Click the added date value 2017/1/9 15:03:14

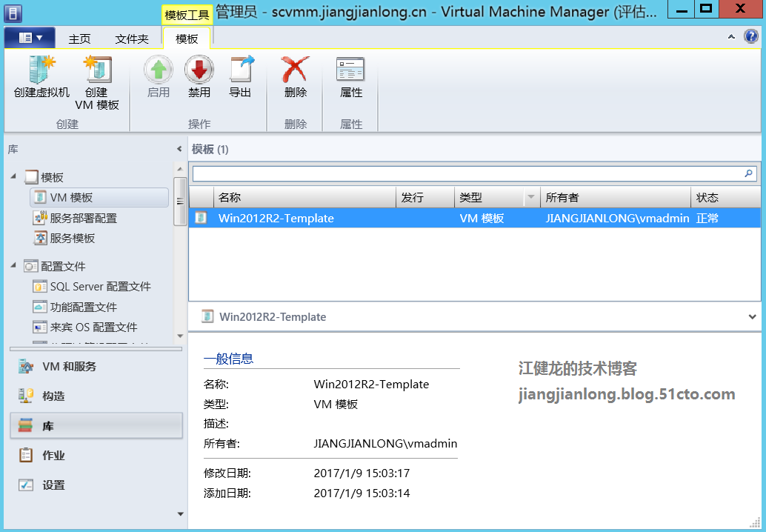(362, 493)
